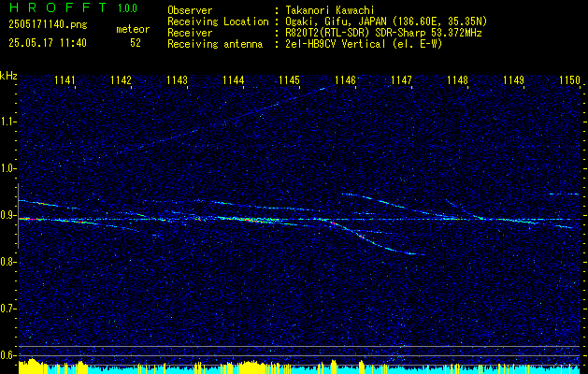Viewport: 588px width, 374px height.
Task: Click the 1146 time marker
Action: point(345,80)
